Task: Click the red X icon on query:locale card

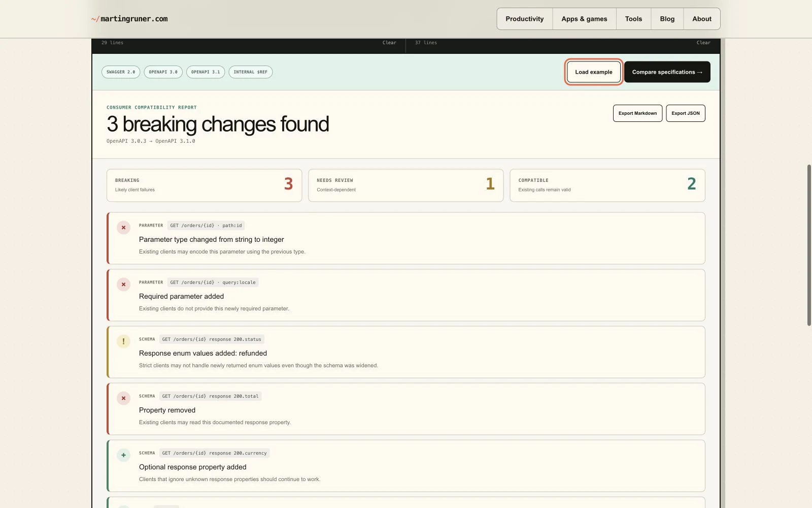Action: [123, 284]
